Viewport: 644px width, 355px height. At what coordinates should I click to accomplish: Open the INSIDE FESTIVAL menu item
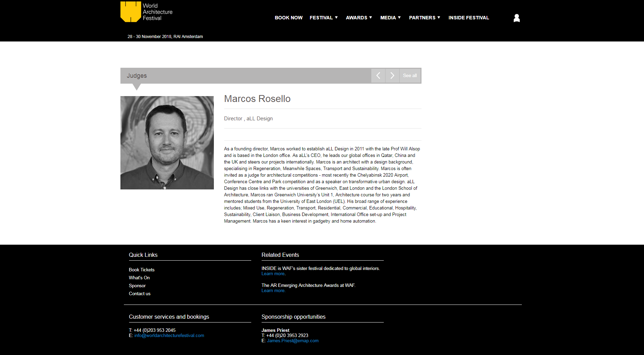point(469,18)
